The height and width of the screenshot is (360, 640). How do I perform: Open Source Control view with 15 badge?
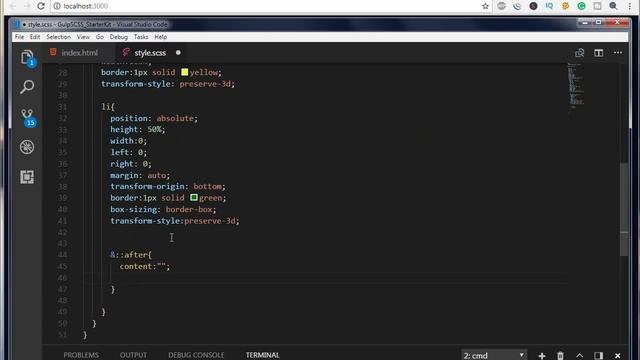coord(27,118)
